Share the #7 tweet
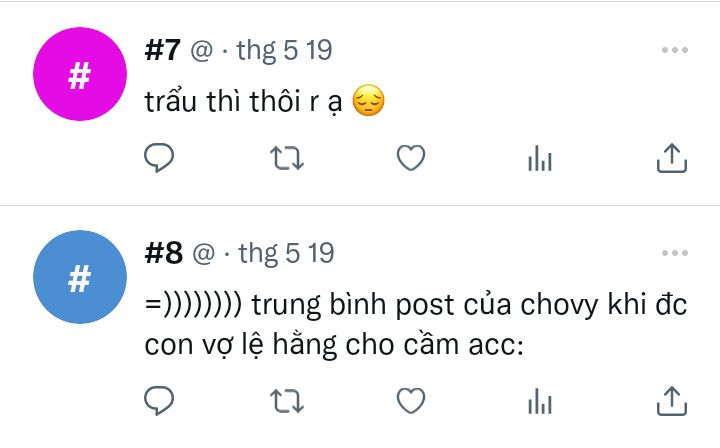 coord(672,158)
